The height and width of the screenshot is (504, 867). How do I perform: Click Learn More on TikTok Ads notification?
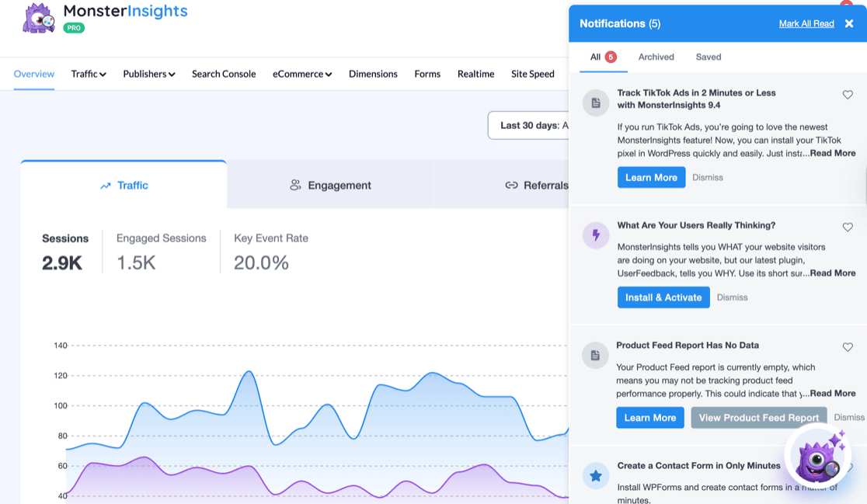[651, 177]
